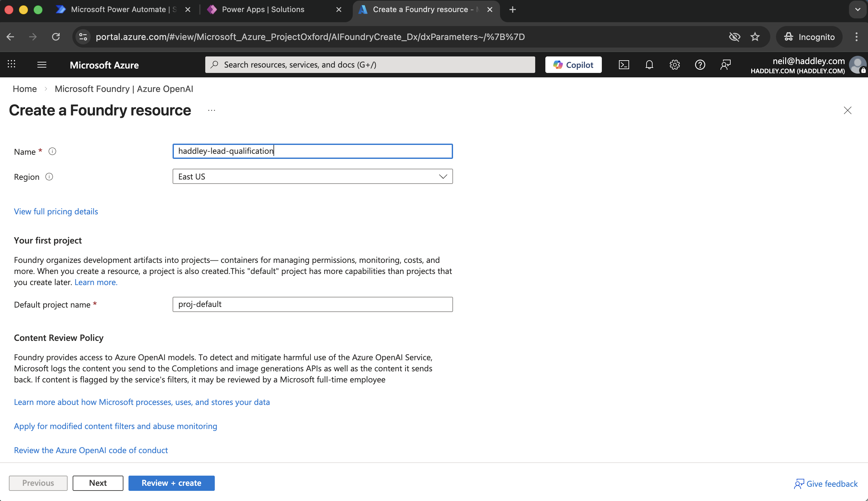Open the browser tab search chevron
This screenshot has height=501, width=868.
point(857,9)
